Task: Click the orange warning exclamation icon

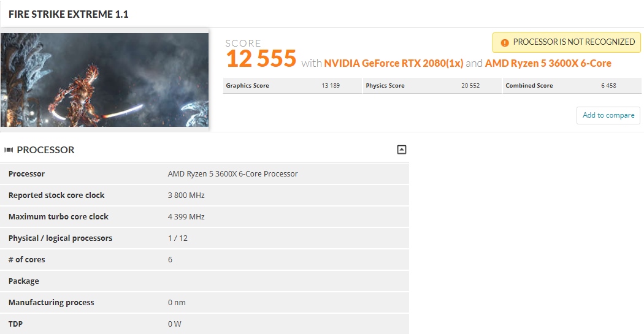Action: [x=505, y=43]
